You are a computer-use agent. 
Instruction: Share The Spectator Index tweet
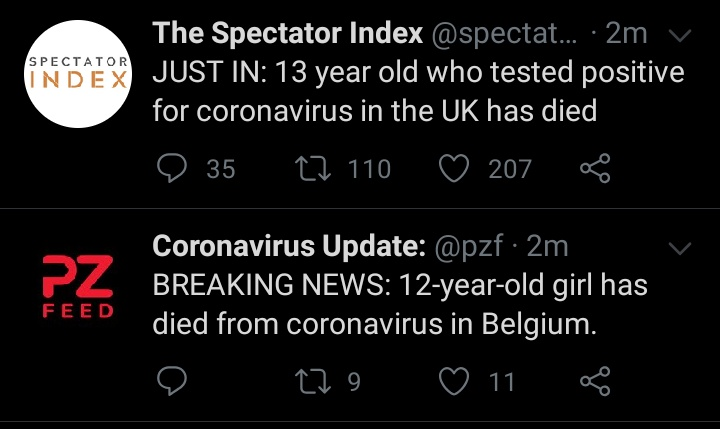(595, 168)
